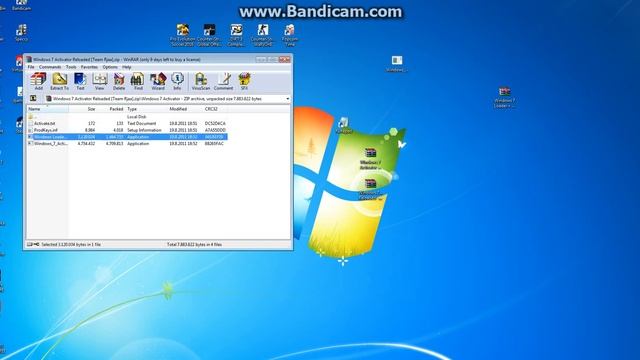The image size is (640, 360).
Task: Click the 'Selected 3.120.034 bytes' status text
Action: (x=71, y=244)
